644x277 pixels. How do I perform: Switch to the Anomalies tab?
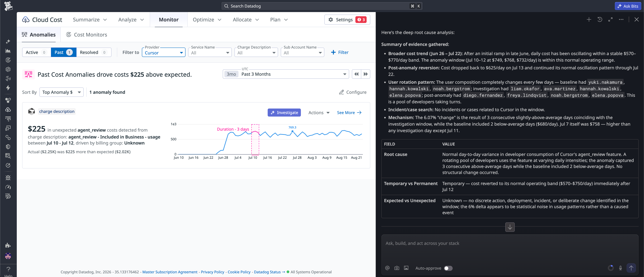pyautogui.click(x=39, y=35)
